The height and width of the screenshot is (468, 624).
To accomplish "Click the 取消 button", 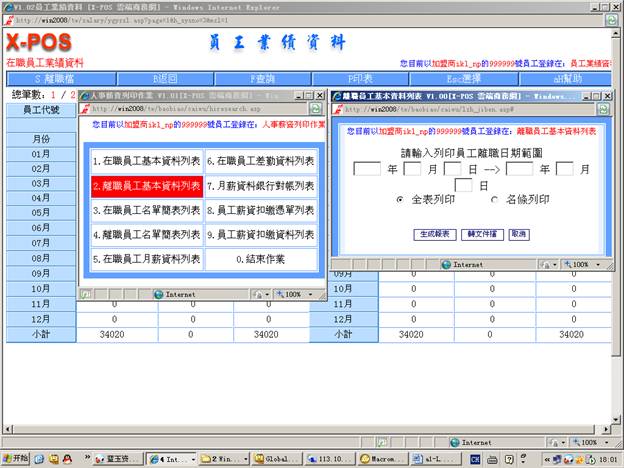I will pyautogui.click(x=518, y=233).
